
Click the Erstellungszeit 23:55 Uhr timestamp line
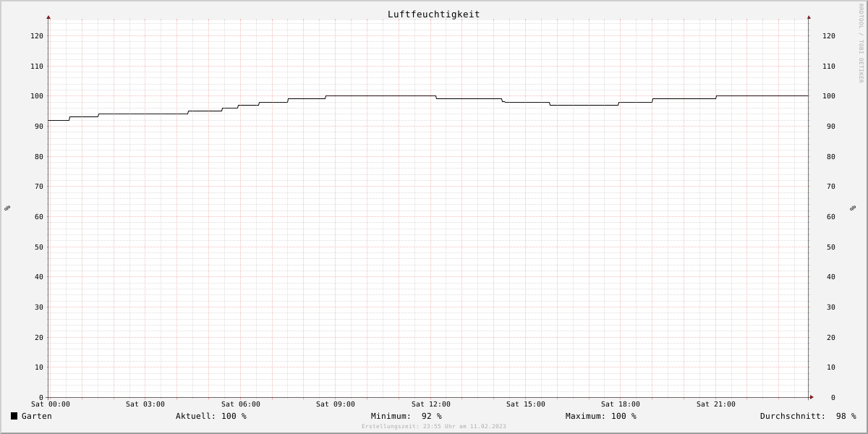point(434,427)
